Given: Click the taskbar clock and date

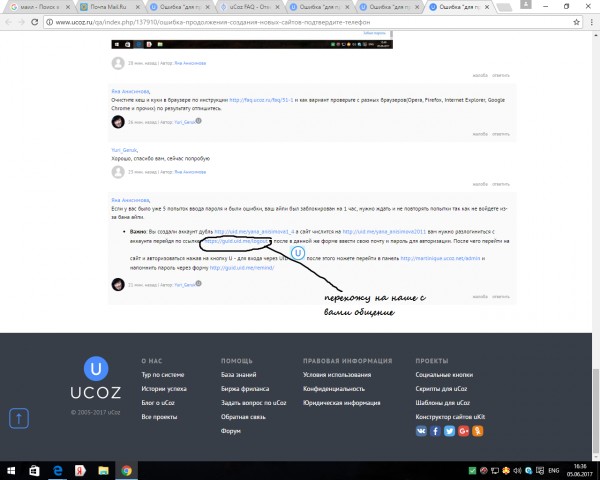Looking at the screenshot, I should (580, 470).
